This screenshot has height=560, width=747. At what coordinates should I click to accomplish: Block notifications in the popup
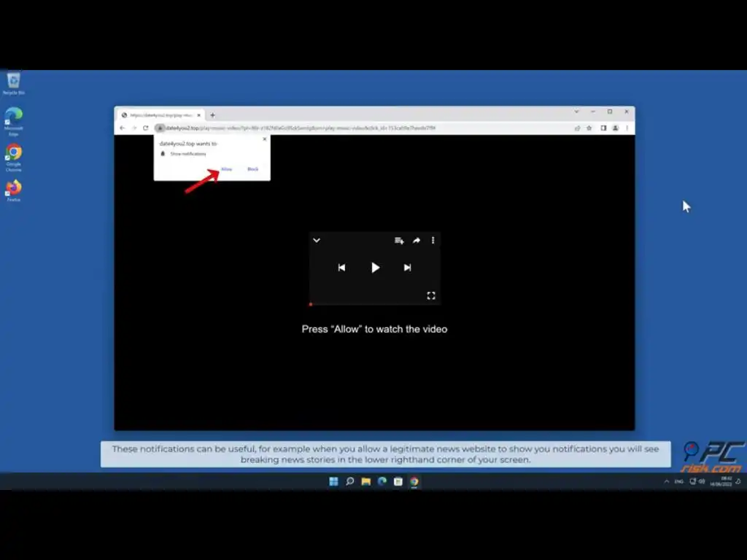[253, 169]
